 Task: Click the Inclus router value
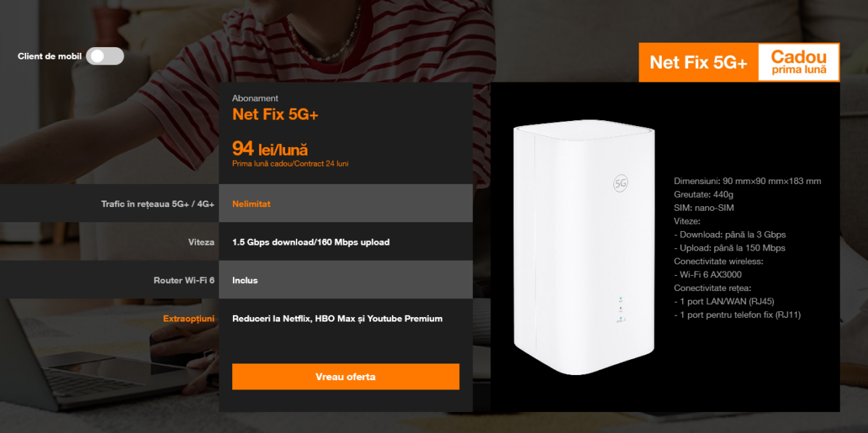(x=245, y=280)
